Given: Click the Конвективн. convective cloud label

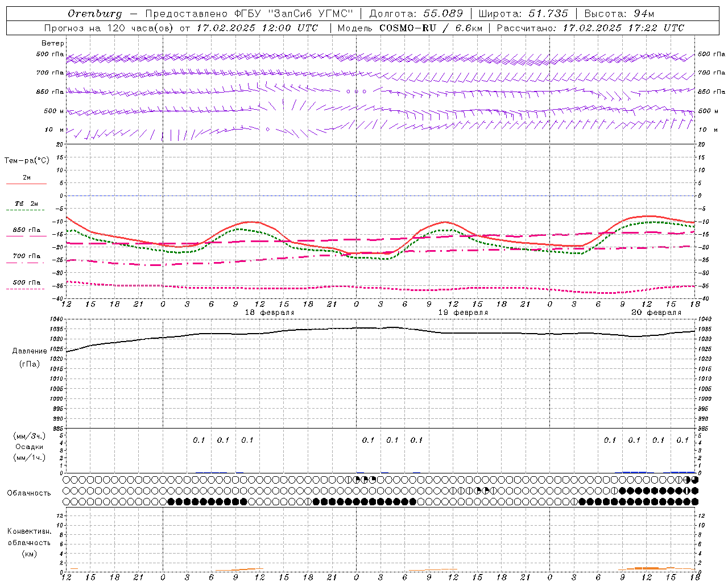Looking at the screenshot, I should [29, 531].
